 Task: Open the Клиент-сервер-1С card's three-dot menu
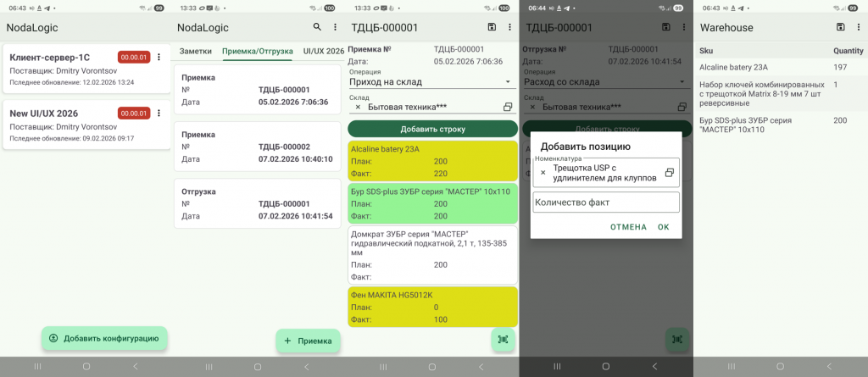[159, 57]
